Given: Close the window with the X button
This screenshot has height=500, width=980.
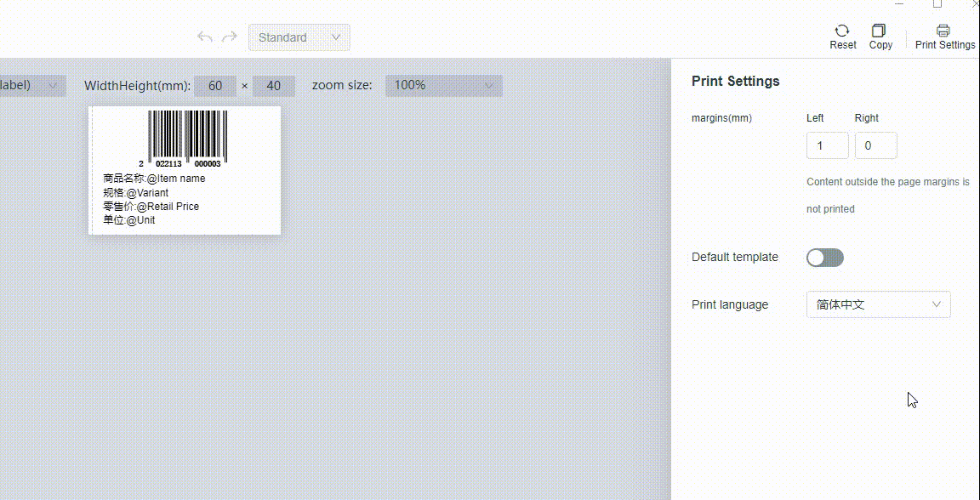Looking at the screenshot, I should 975,4.
